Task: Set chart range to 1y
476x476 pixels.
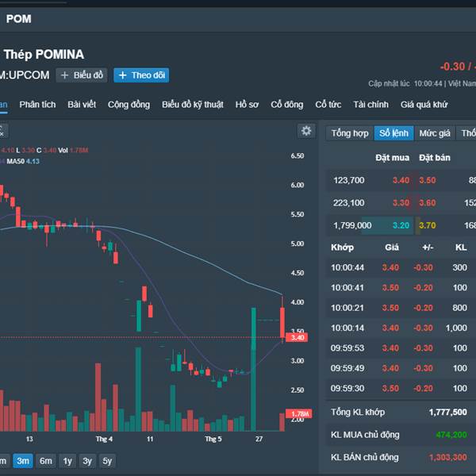Action: click(67, 461)
